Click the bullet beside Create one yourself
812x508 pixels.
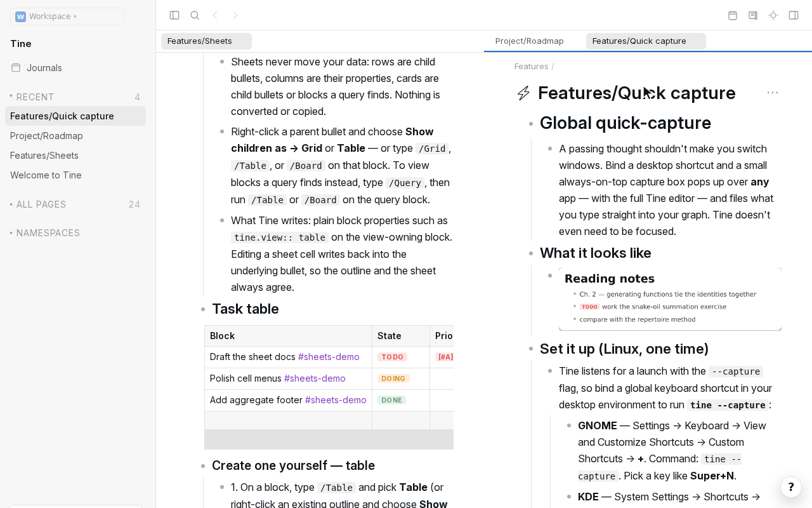click(203, 466)
